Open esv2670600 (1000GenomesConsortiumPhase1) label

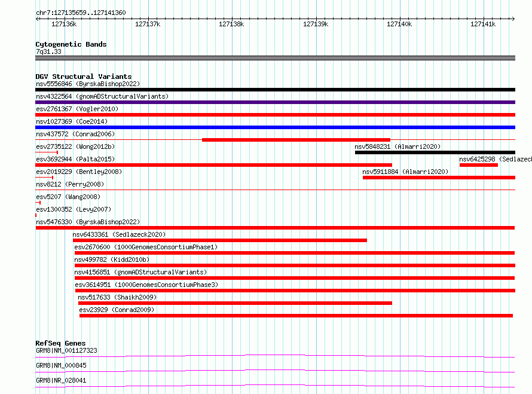pyautogui.click(x=146, y=247)
